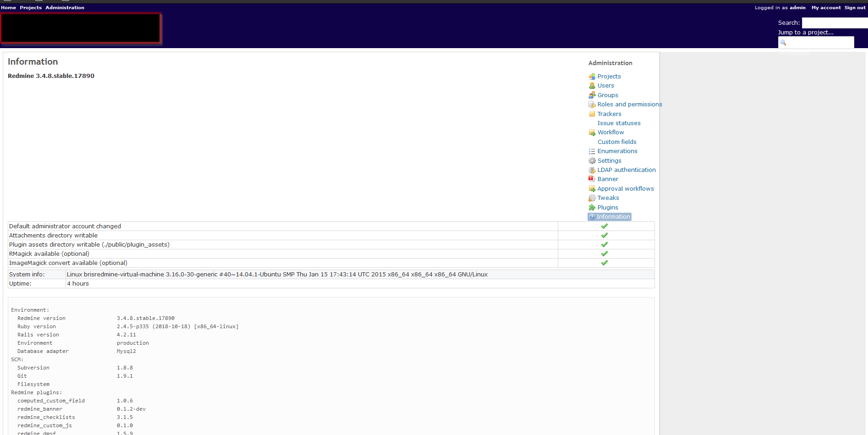Click the Redmine 3.4.8.stable.17890 version text
The width and height of the screenshot is (868, 435).
point(51,76)
